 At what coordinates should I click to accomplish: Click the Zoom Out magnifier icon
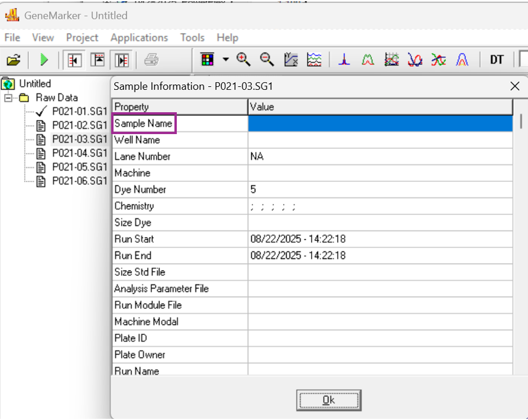pos(267,59)
